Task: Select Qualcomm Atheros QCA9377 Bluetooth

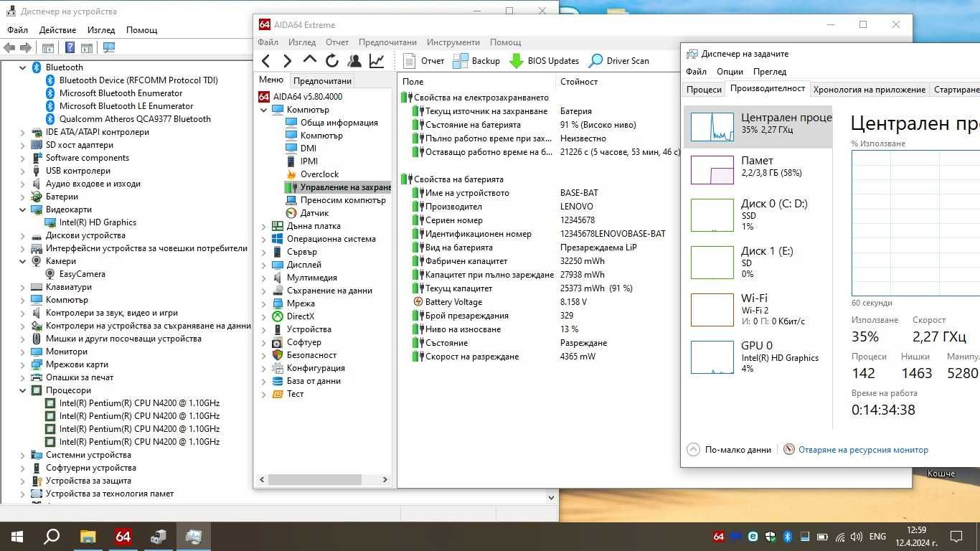Action: pyautogui.click(x=135, y=119)
